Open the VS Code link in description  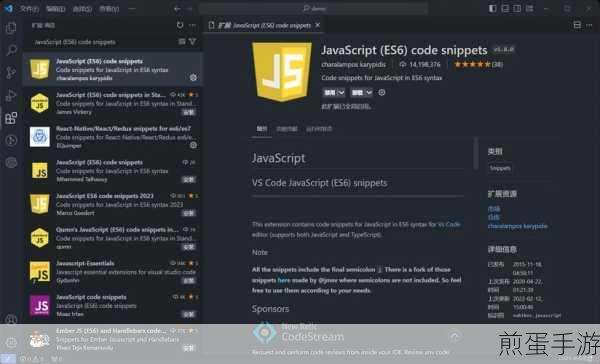[449, 224]
